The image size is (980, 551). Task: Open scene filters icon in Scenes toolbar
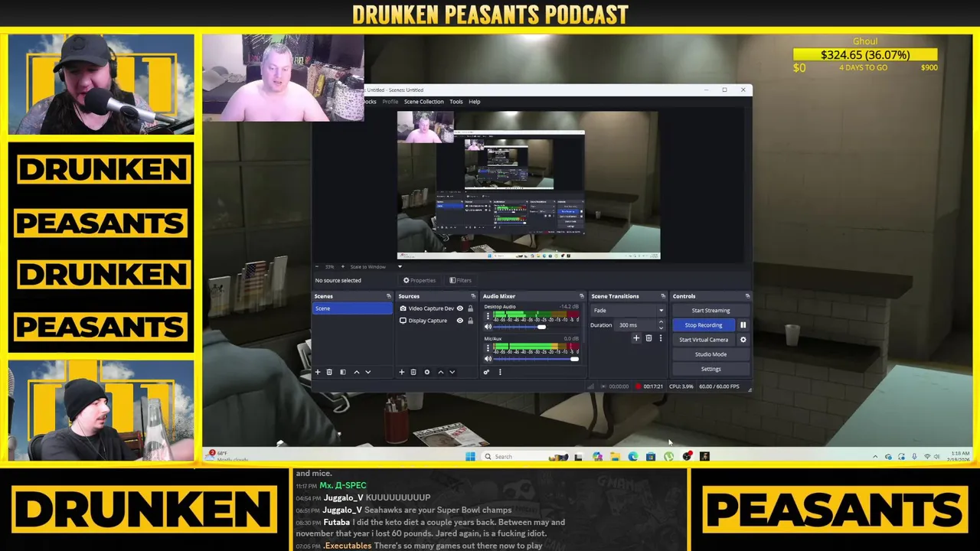click(x=342, y=372)
